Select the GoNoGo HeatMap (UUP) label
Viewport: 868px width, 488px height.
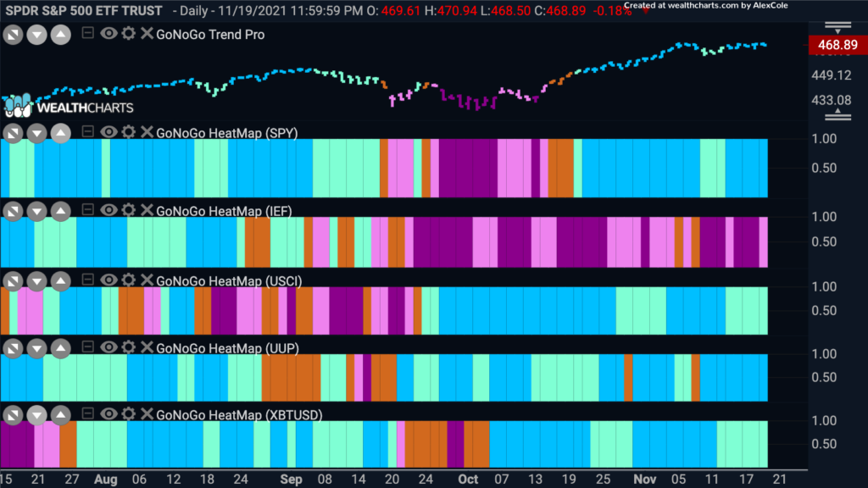[227, 348]
